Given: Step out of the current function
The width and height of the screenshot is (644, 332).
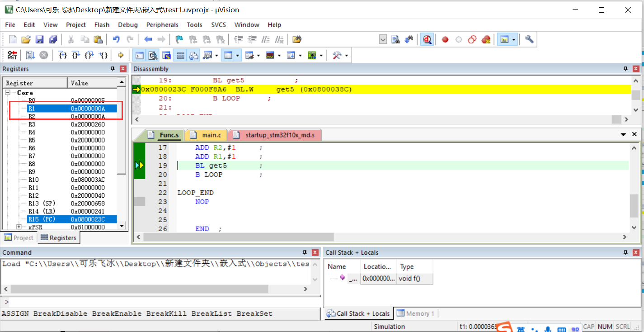Looking at the screenshot, I should click(x=89, y=55).
